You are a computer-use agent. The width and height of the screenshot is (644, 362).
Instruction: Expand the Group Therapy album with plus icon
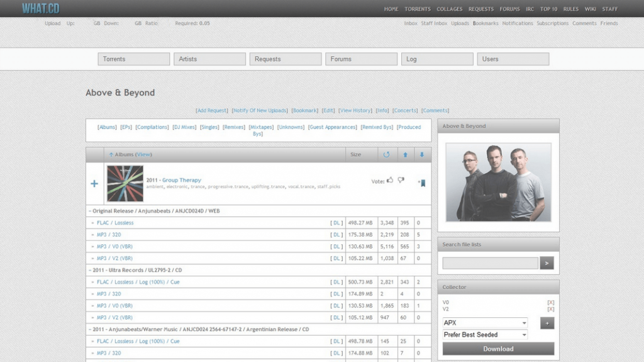click(x=94, y=183)
